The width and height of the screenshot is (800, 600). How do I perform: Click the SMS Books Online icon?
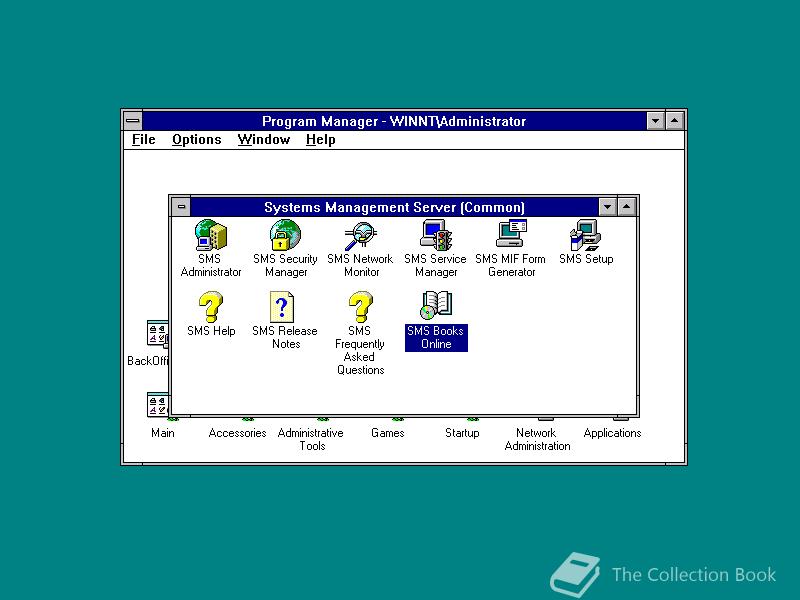(436, 305)
